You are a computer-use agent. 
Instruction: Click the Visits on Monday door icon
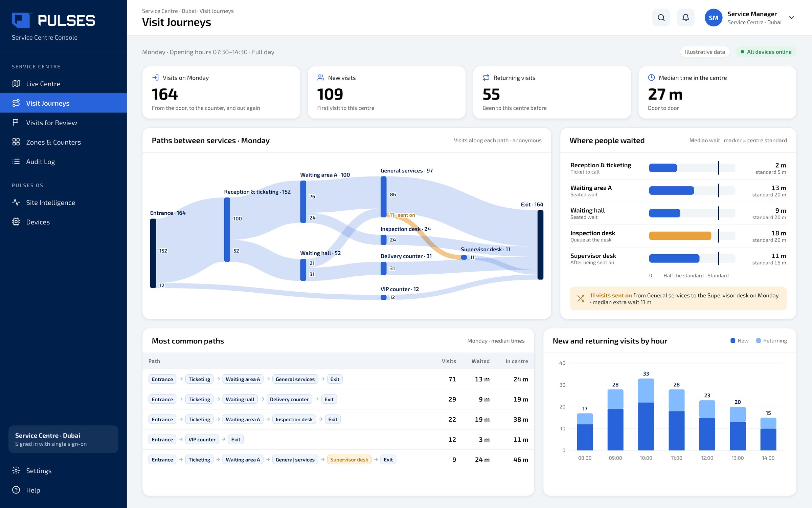pyautogui.click(x=155, y=78)
